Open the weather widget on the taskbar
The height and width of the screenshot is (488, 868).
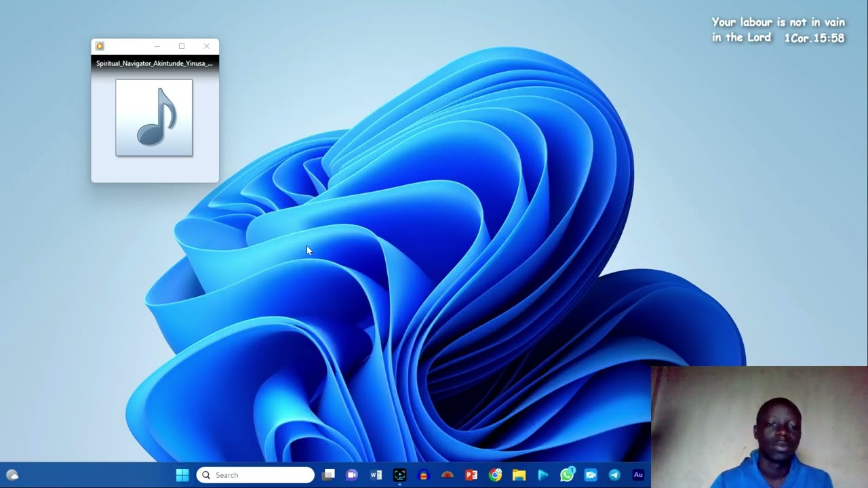tap(12, 475)
